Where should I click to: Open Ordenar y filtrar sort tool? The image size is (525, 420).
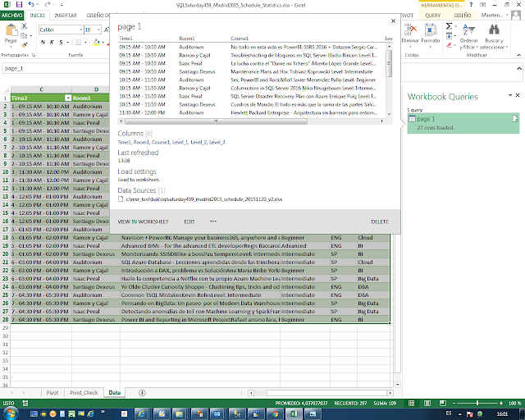click(468, 37)
